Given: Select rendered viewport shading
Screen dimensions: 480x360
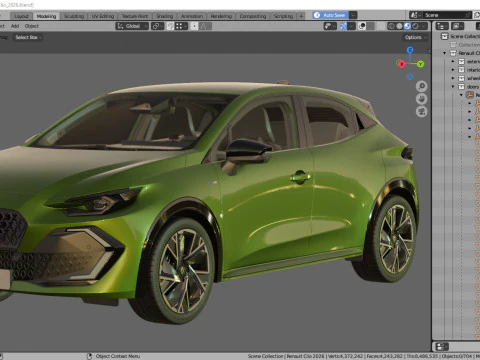Looking at the screenshot, I should (415, 26).
